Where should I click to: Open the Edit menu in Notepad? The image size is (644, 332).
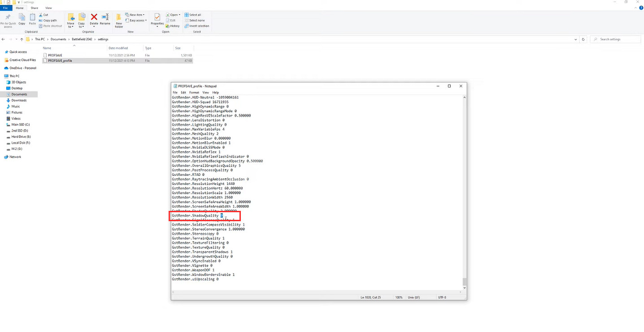click(x=183, y=92)
